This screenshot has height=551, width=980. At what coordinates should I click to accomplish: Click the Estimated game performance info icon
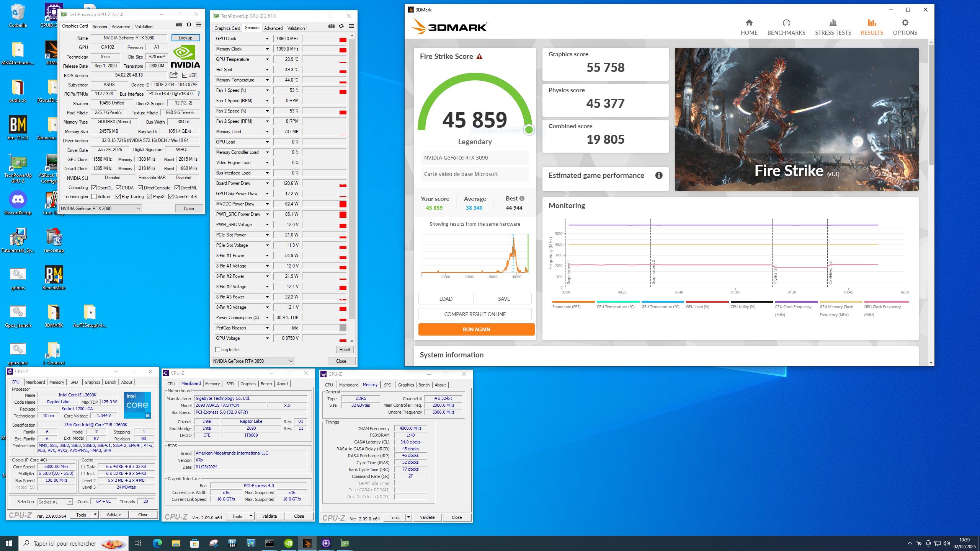tap(658, 175)
